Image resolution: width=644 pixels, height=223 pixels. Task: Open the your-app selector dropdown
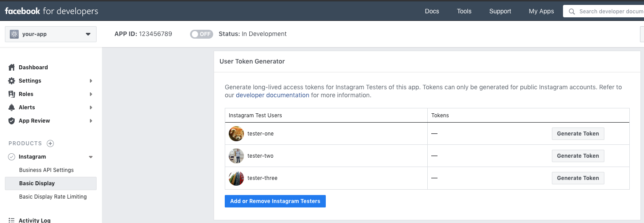(88, 34)
